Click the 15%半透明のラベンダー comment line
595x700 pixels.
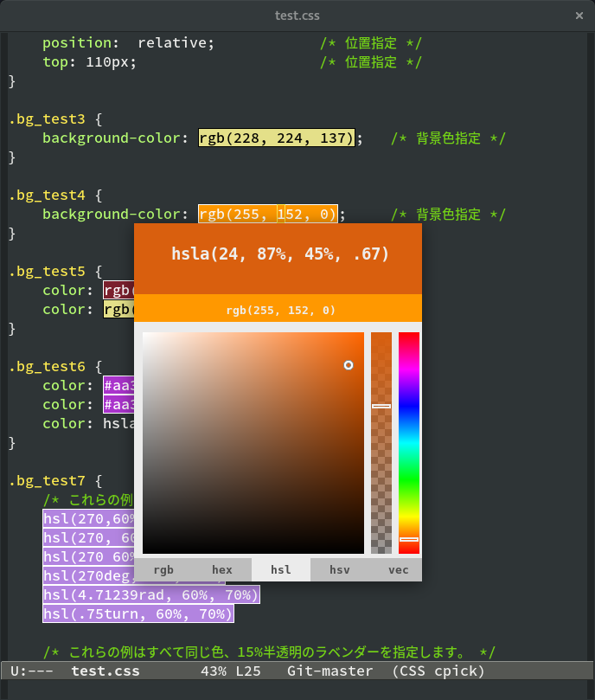tap(269, 652)
